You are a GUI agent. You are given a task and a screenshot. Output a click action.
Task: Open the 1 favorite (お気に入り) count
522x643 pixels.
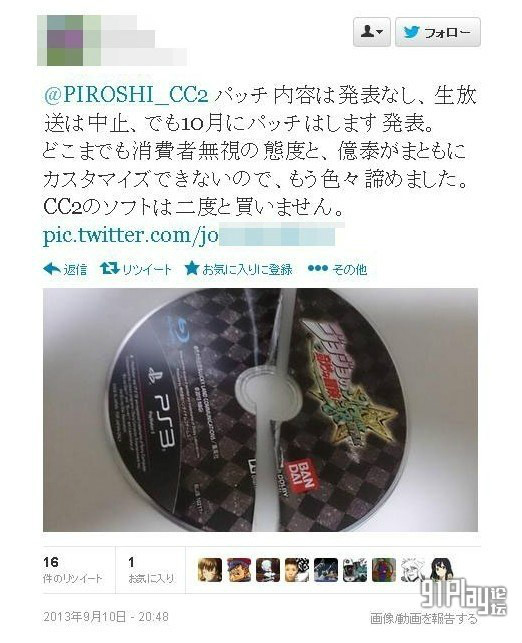pyautogui.click(x=151, y=570)
